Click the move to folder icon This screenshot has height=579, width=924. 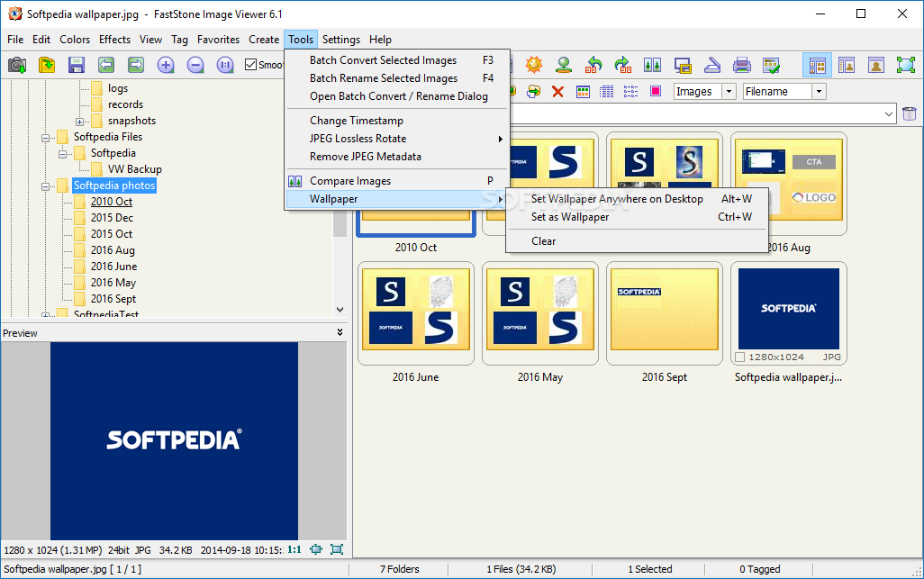534,91
